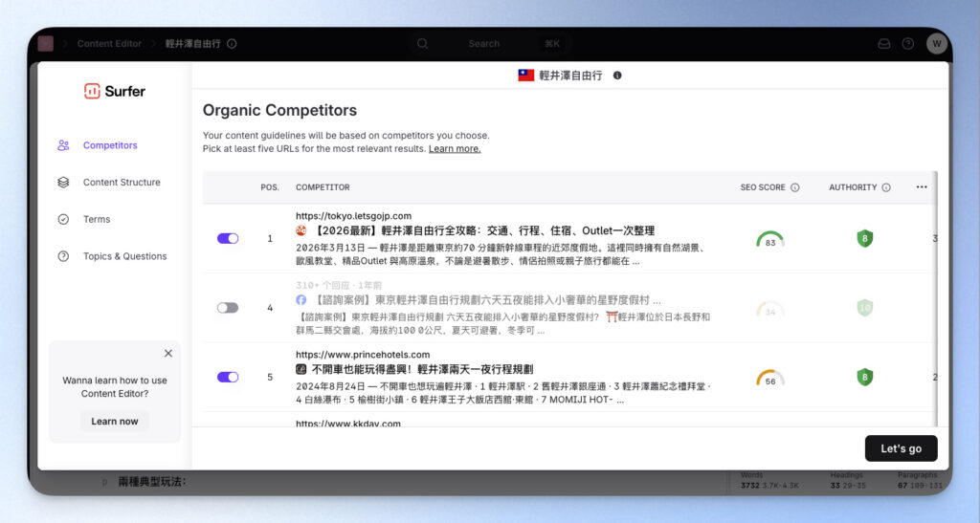Click the AUTHORITY column header
The height and width of the screenshot is (523, 980).
coord(853,187)
